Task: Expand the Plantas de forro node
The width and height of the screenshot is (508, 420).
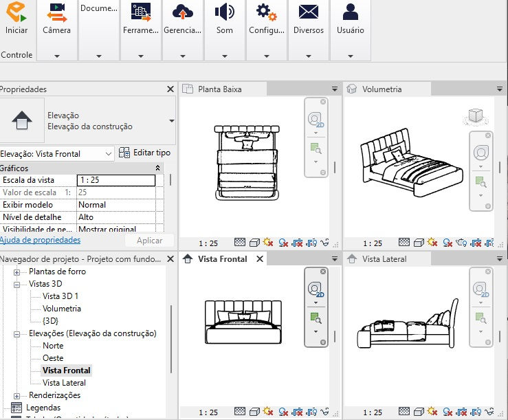Action: tap(17, 272)
